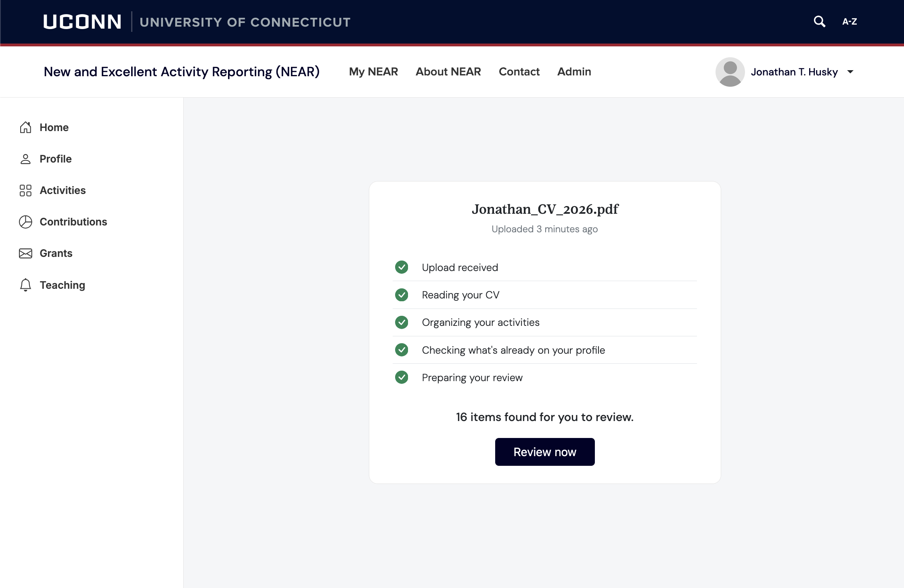Expand the user account dropdown arrow

click(x=850, y=72)
